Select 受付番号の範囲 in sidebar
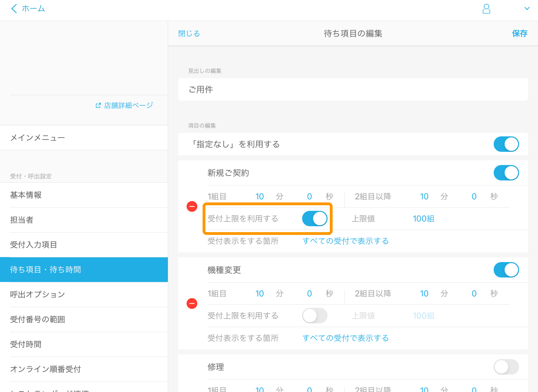 tap(84, 319)
